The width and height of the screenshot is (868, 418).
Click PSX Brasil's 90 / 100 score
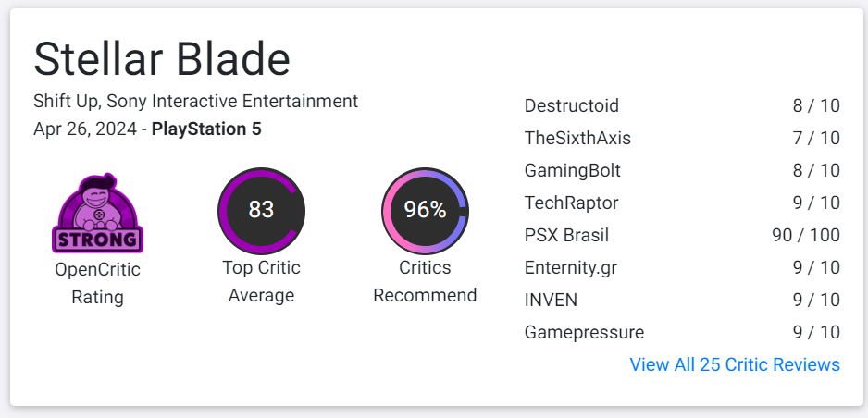click(806, 235)
